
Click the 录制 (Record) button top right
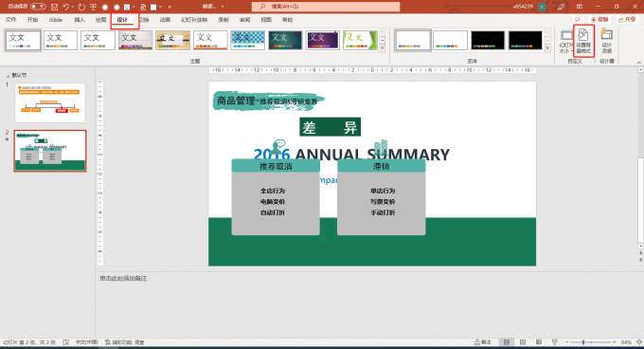tap(599, 19)
